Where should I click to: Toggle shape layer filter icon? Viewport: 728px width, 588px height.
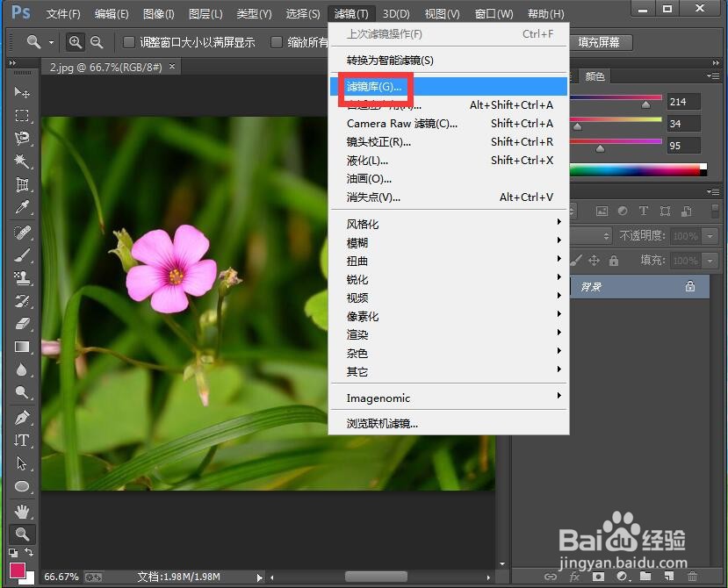(665, 212)
